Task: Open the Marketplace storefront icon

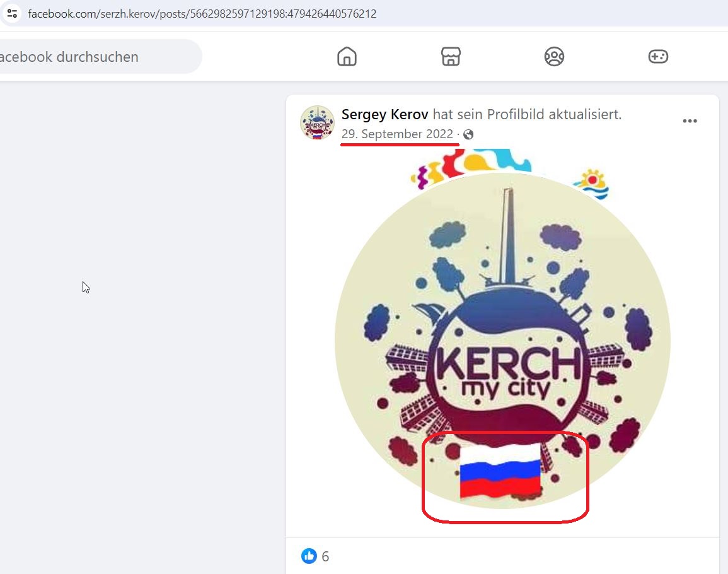Action: point(451,57)
